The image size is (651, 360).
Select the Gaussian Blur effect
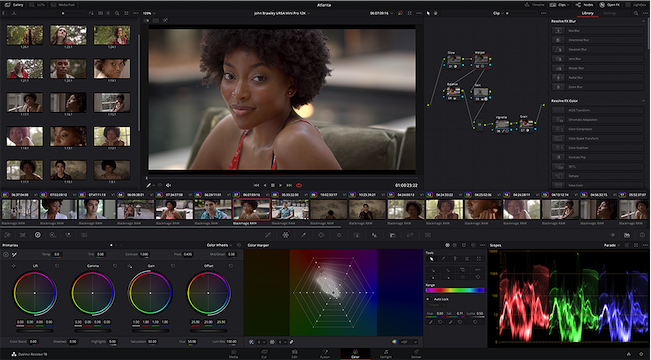point(598,49)
